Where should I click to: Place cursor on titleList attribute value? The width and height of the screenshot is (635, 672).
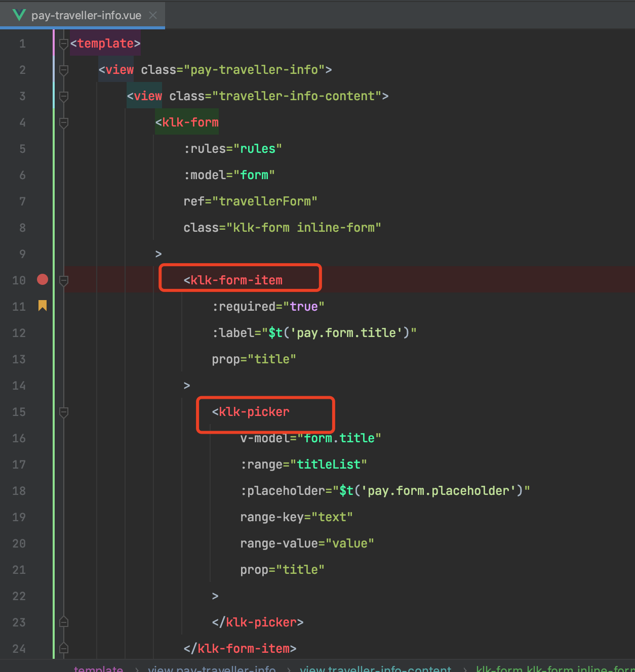[328, 465]
